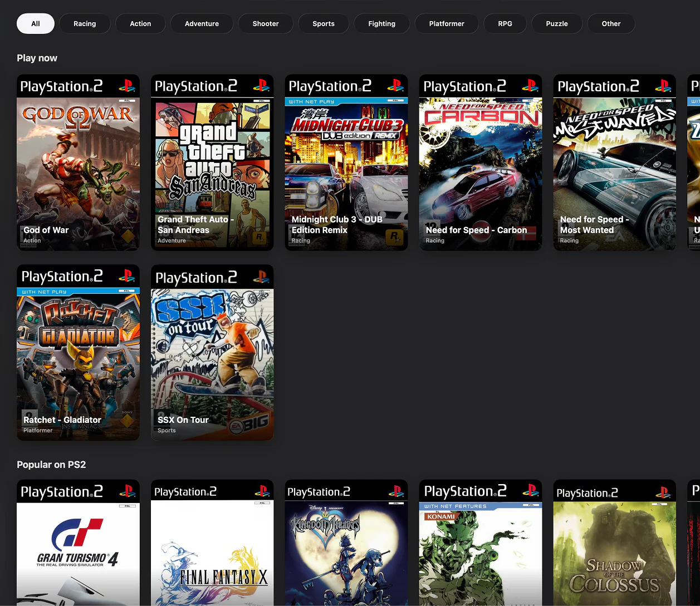Launch SSX On Tour game card
Image resolution: width=700 pixels, height=606 pixels.
click(x=212, y=352)
